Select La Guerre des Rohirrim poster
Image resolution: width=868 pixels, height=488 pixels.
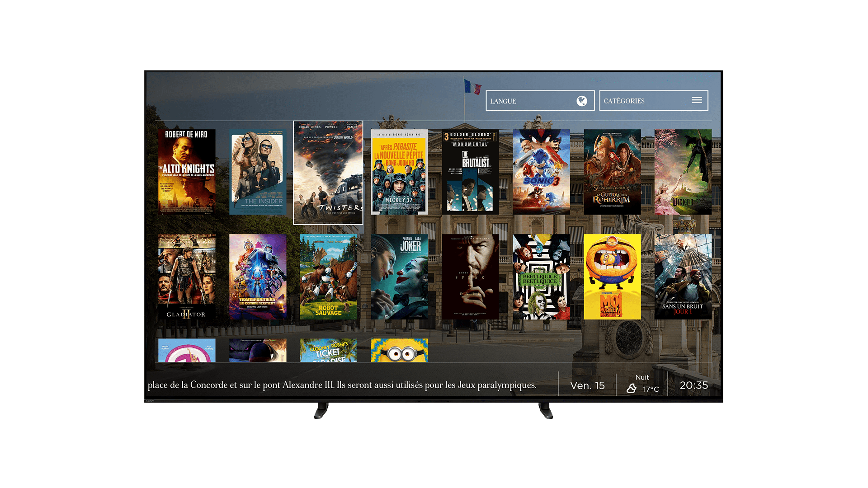pos(612,172)
